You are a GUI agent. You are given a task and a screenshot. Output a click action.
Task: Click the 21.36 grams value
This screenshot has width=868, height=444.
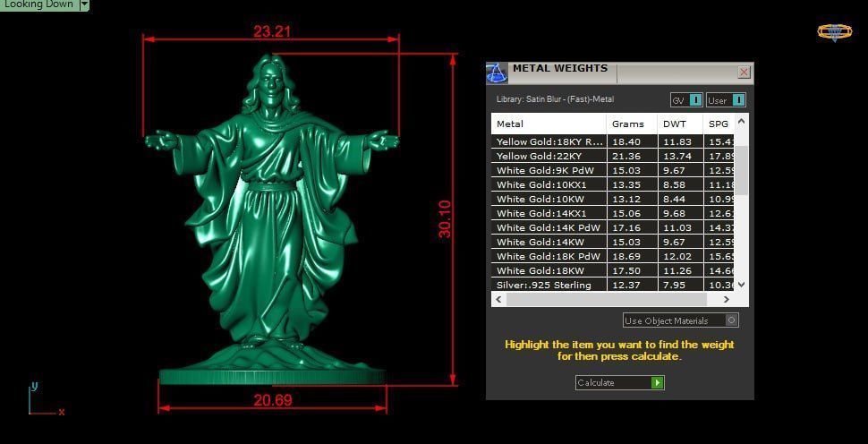point(626,156)
